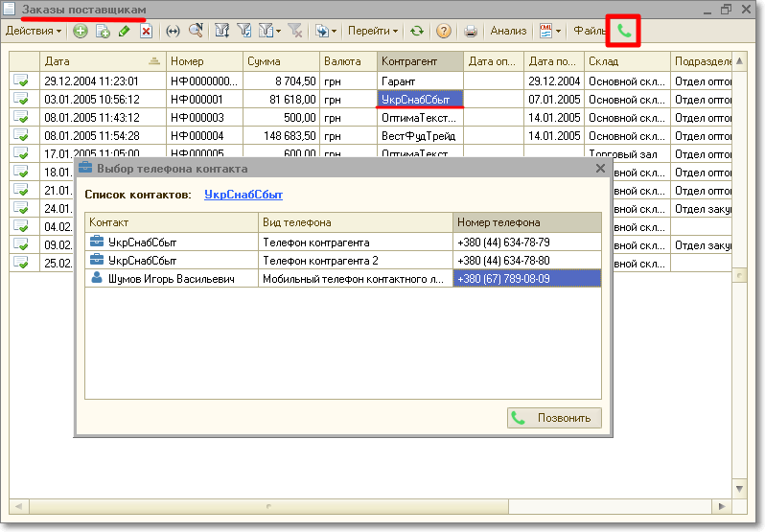765x532 pixels.
Task: Click the printer icon in toolbar
Action: pyautogui.click(x=471, y=31)
